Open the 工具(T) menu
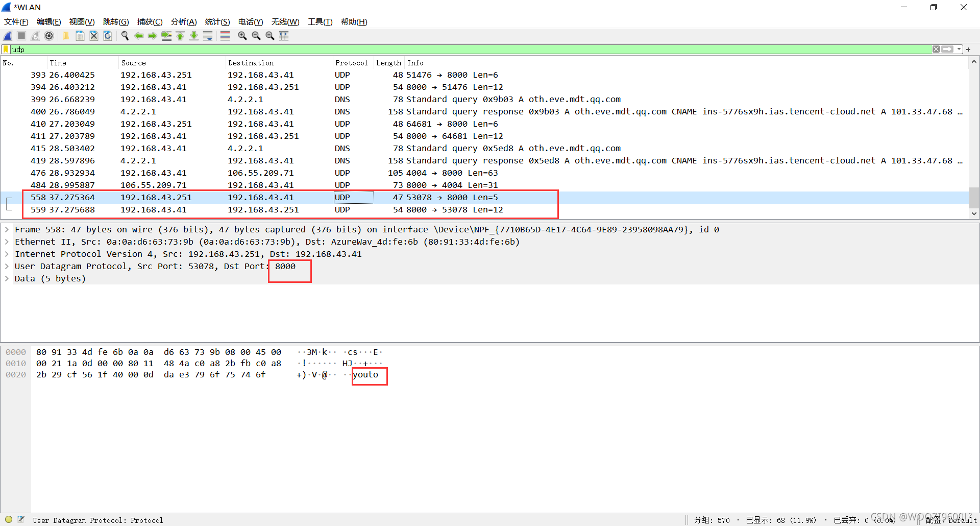The height and width of the screenshot is (526, 980). (320, 22)
